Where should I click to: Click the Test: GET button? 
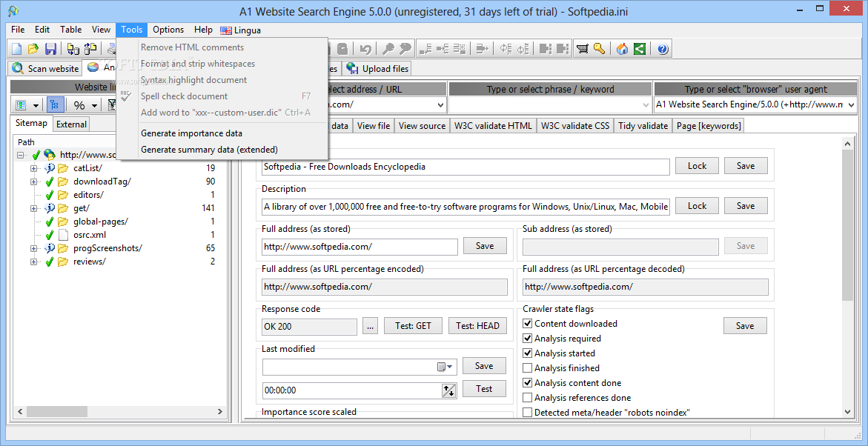(x=413, y=326)
